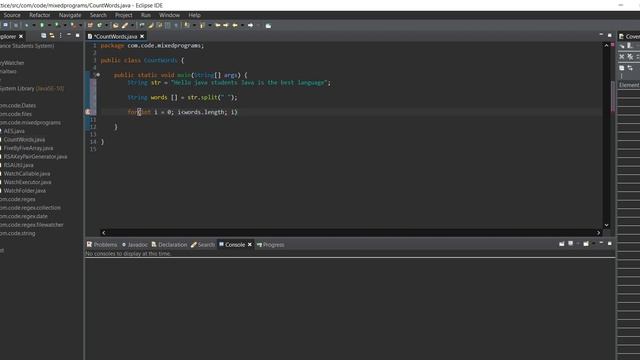Minimize the Console panel
Image resolution: width=640 pixels, height=360 pixels.
pyautogui.click(x=601, y=243)
